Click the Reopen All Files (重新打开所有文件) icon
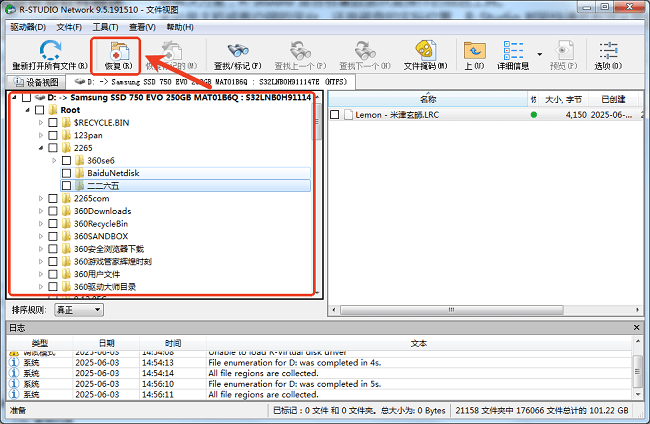The height and width of the screenshot is (424, 650). (49, 50)
